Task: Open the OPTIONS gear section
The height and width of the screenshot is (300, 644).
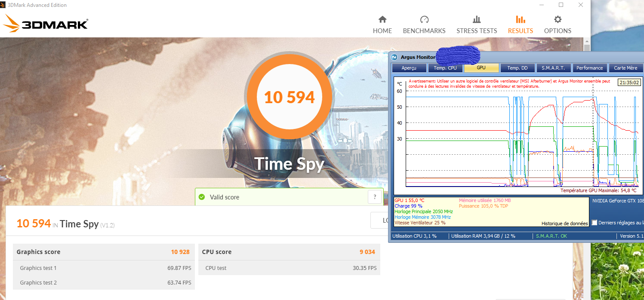Action: (558, 25)
